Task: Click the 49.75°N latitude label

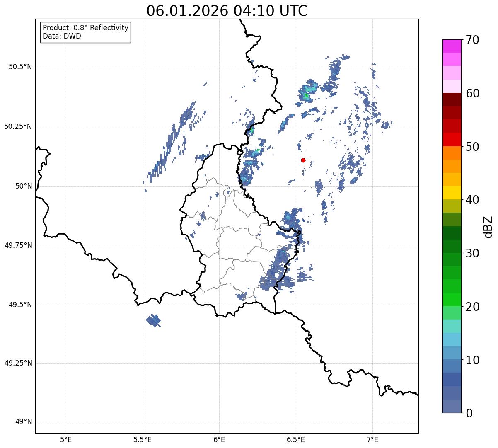Action: coord(18,245)
